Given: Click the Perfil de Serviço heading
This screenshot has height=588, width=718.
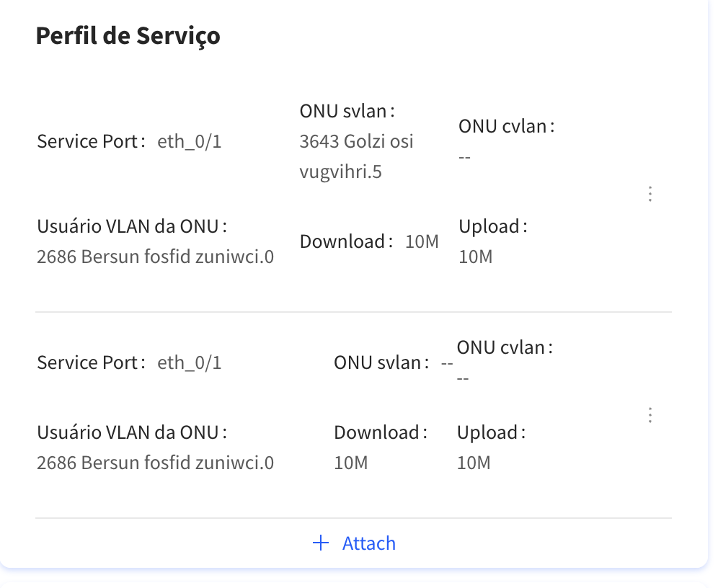Looking at the screenshot, I should point(128,35).
